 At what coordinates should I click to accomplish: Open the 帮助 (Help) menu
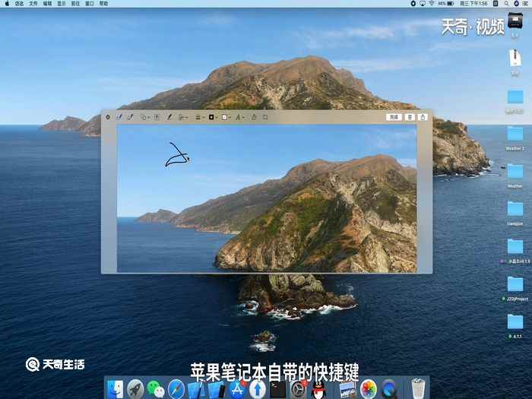pos(103,3)
